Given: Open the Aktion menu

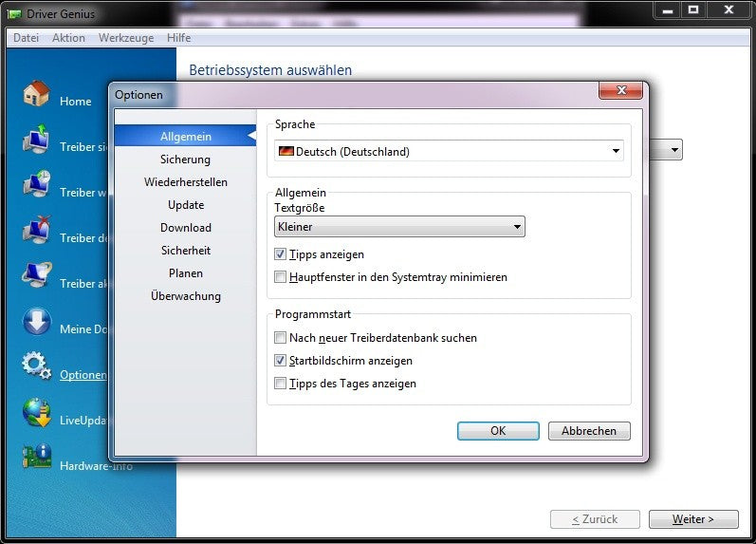Looking at the screenshot, I should pyautogui.click(x=68, y=38).
